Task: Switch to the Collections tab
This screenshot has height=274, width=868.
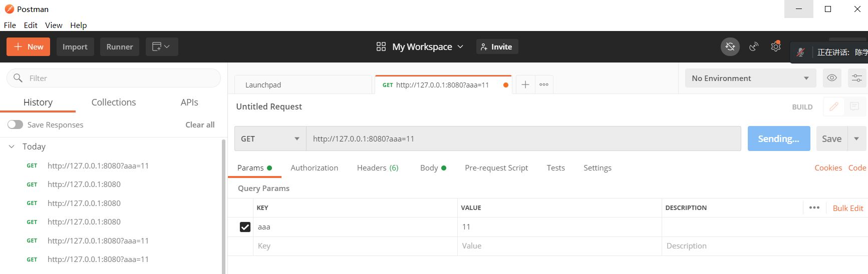Action: point(114,102)
